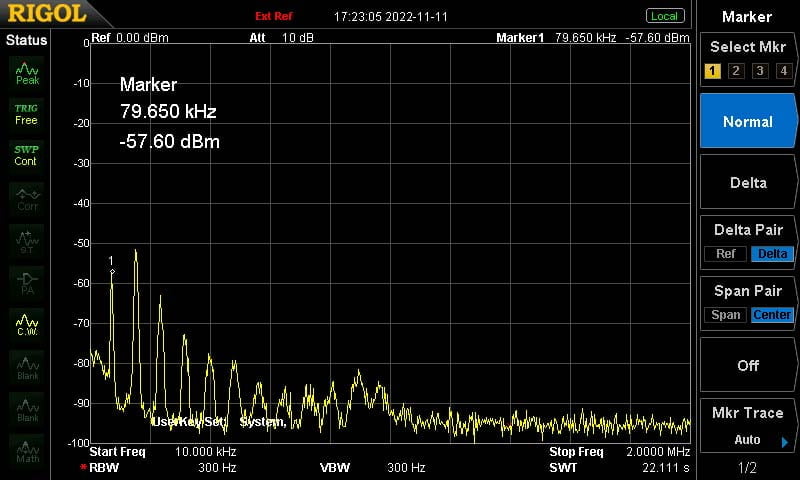The height and width of the screenshot is (480, 800).
Task: Select marker 4 in Select Mkr
Action: pyautogui.click(x=784, y=71)
